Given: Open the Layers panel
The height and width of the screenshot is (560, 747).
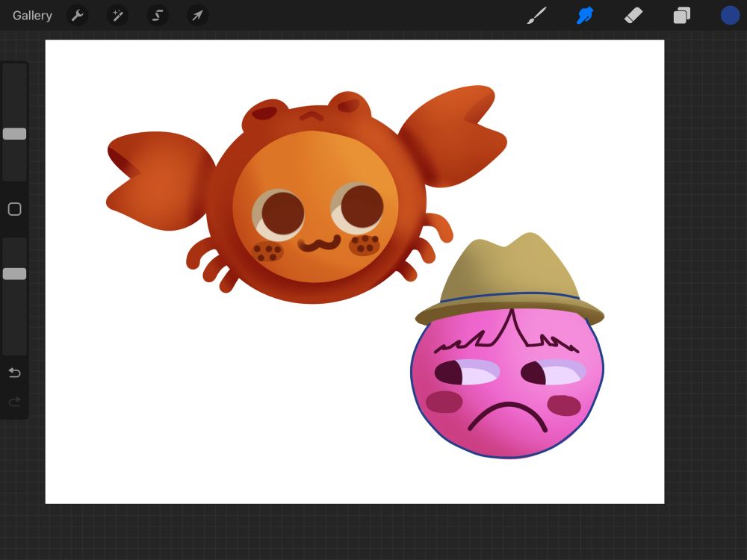Looking at the screenshot, I should 682,16.
